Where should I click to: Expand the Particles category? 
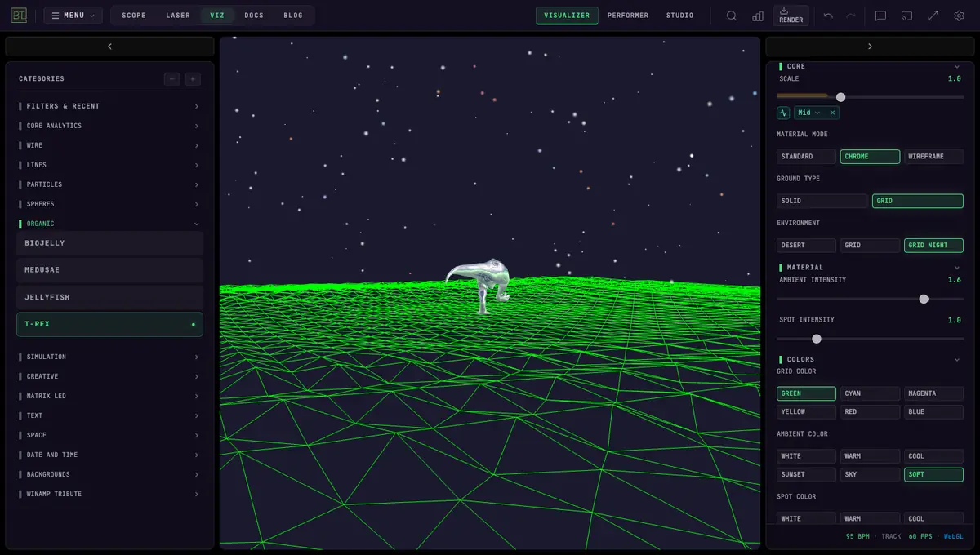tap(109, 184)
